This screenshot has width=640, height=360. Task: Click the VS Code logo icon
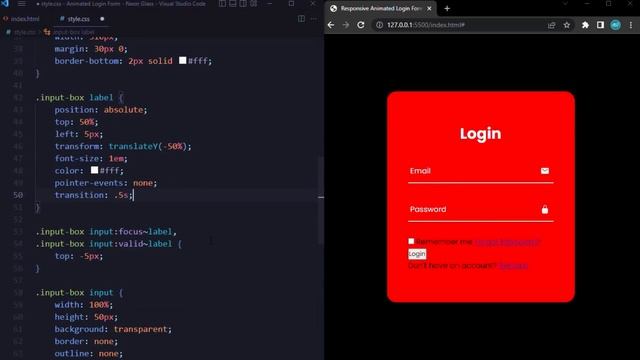(5, 4)
